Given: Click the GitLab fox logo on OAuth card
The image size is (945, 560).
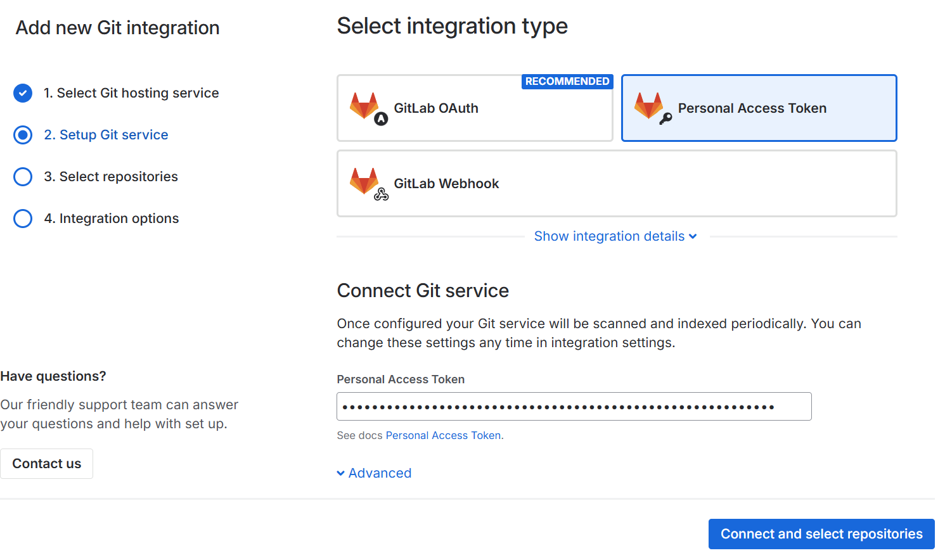Looking at the screenshot, I should [x=364, y=105].
